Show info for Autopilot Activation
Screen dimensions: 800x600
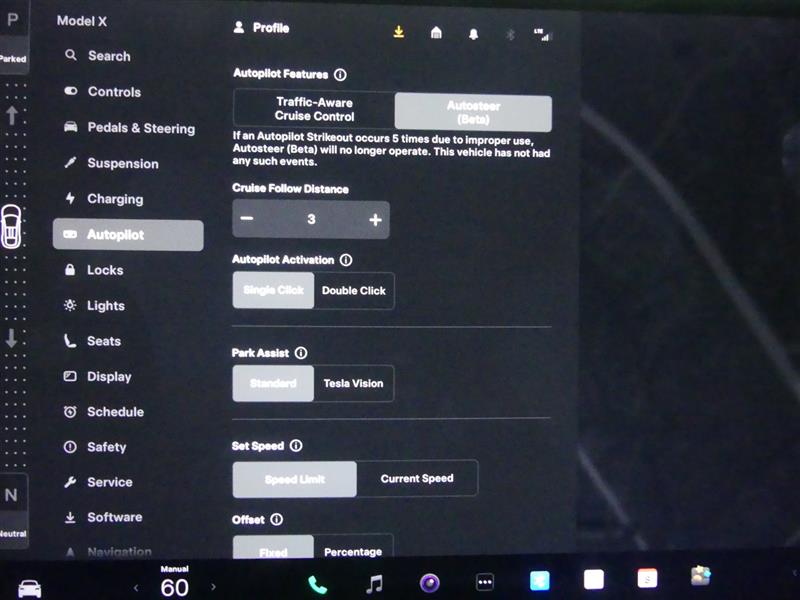pos(346,260)
